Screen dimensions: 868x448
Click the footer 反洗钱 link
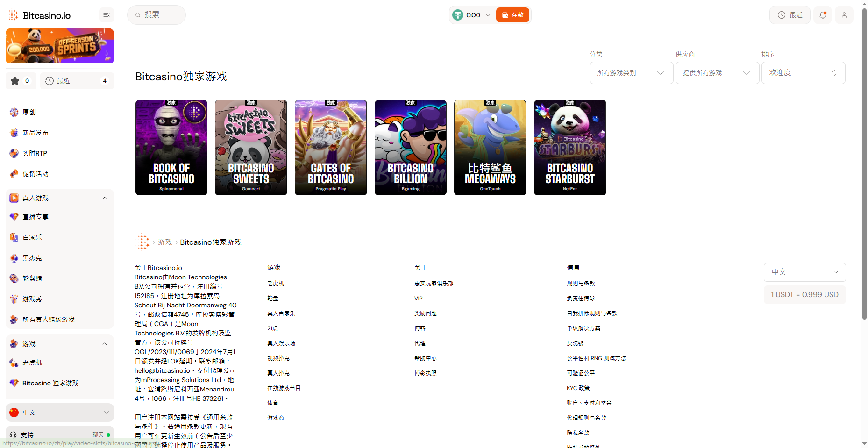click(x=575, y=343)
